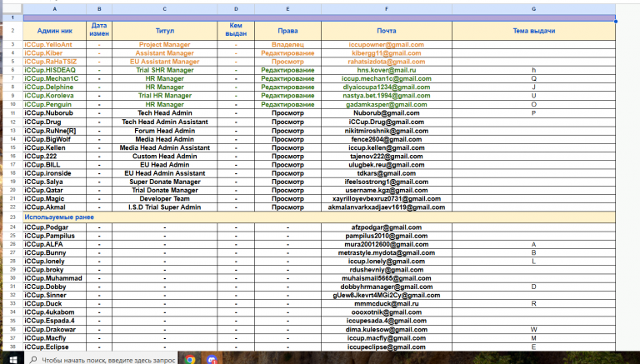Select the hns.kover@mail.ru cell
Image resolution: width=640 pixels, height=364 pixels.
pyautogui.click(x=387, y=70)
